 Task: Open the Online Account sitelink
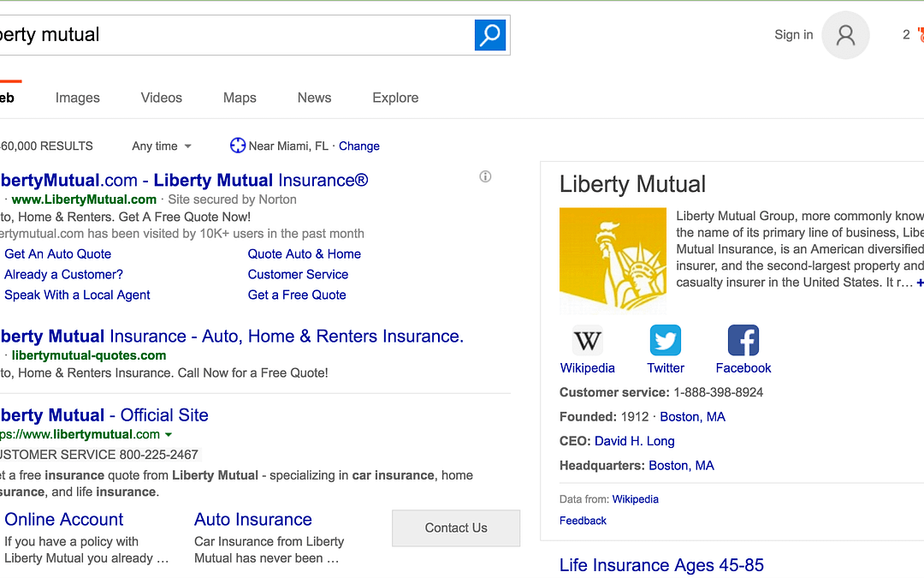pyautogui.click(x=63, y=520)
